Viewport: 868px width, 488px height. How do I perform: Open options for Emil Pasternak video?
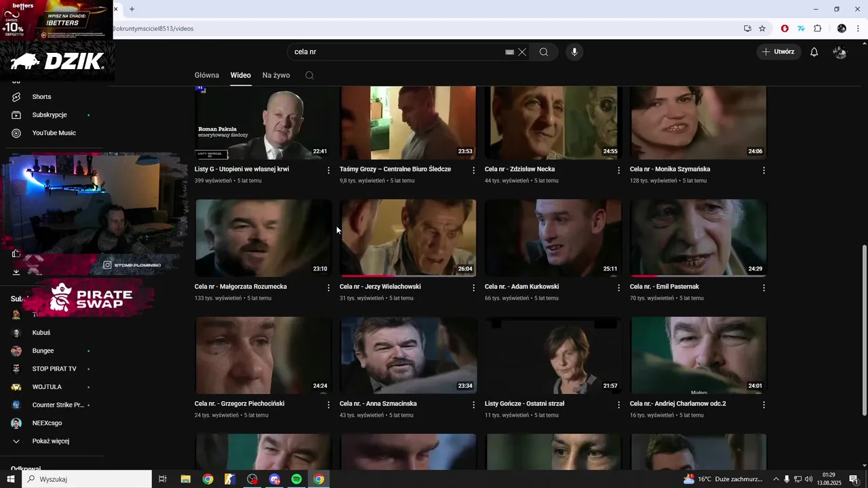click(x=764, y=287)
